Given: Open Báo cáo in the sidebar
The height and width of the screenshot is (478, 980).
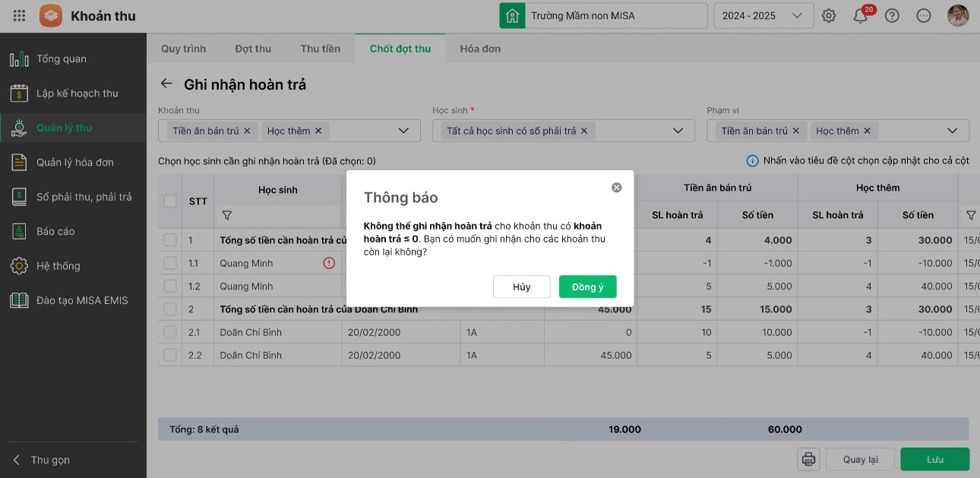Looking at the screenshot, I should coord(55,231).
